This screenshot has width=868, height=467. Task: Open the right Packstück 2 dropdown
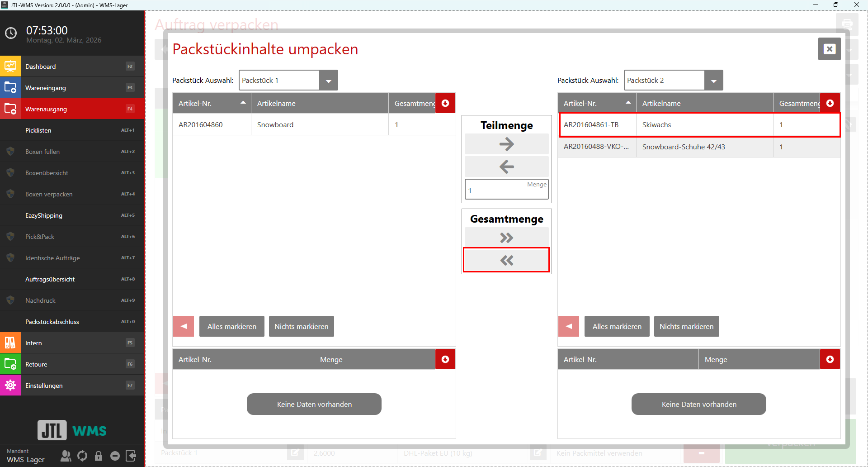pos(713,81)
